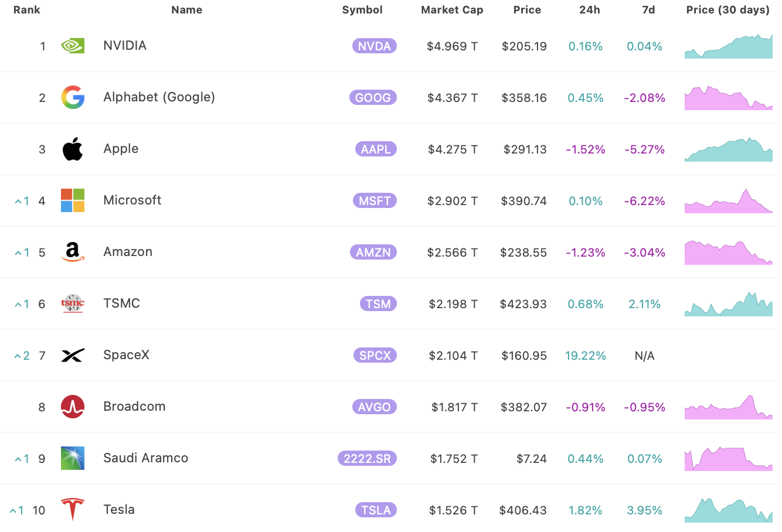Image resolution: width=782 pixels, height=532 pixels.
Task: Open the Tesla company link
Action: click(119, 510)
